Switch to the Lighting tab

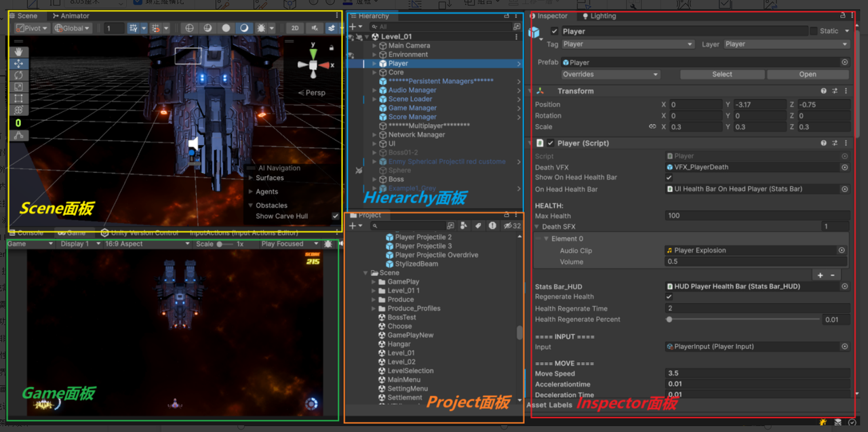point(599,16)
